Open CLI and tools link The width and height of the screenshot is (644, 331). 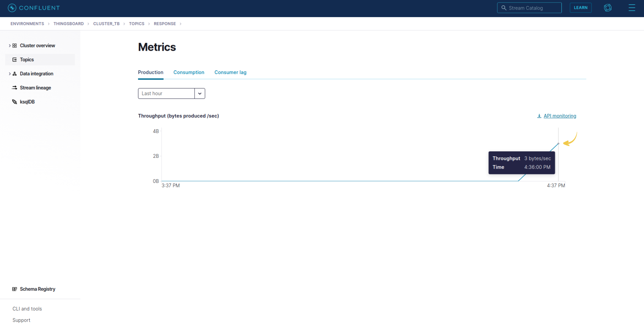27,309
